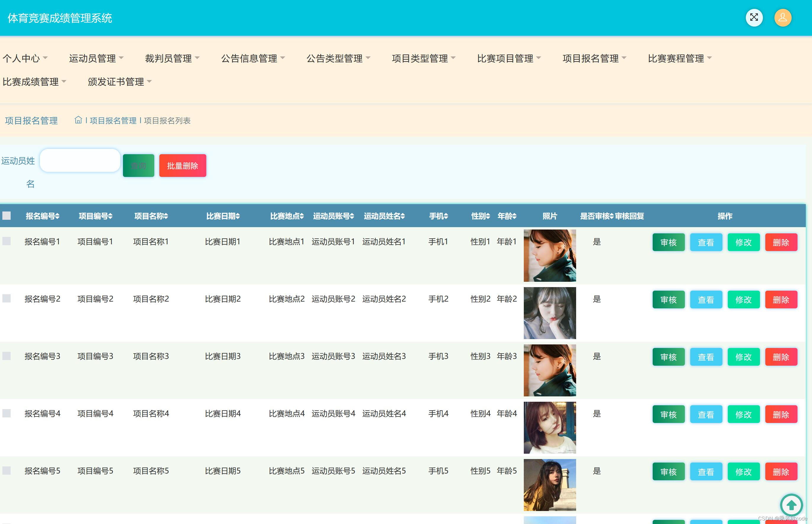Image resolution: width=812 pixels, height=524 pixels.
Task: Toggle the select-all header checkbox
Action: 7,216
